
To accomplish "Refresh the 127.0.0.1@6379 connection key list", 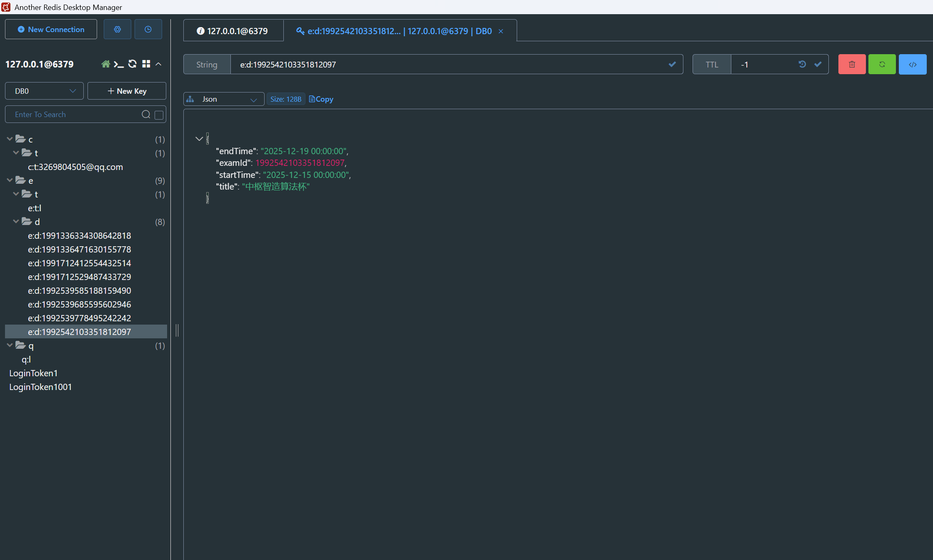I will pos(133,64).
